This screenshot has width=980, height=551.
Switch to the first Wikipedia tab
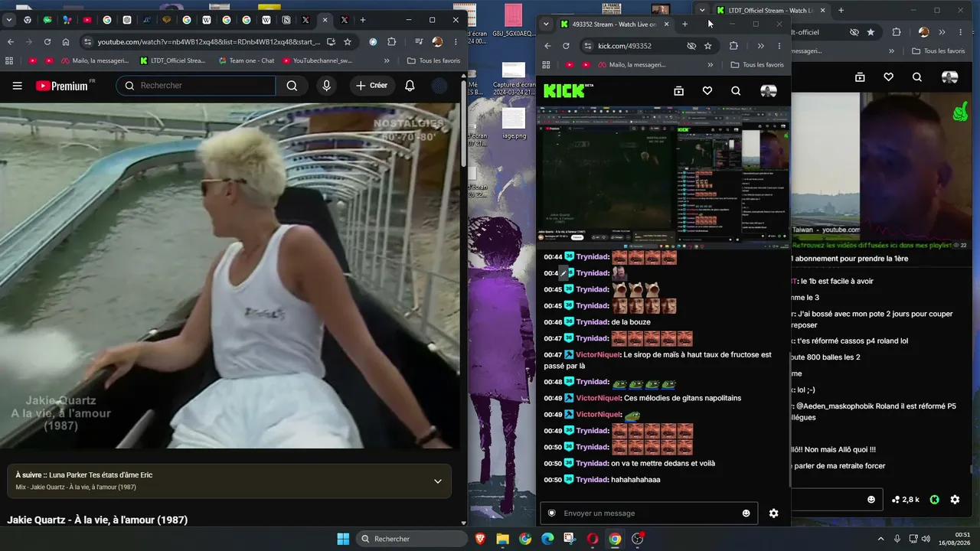point(207,20)
